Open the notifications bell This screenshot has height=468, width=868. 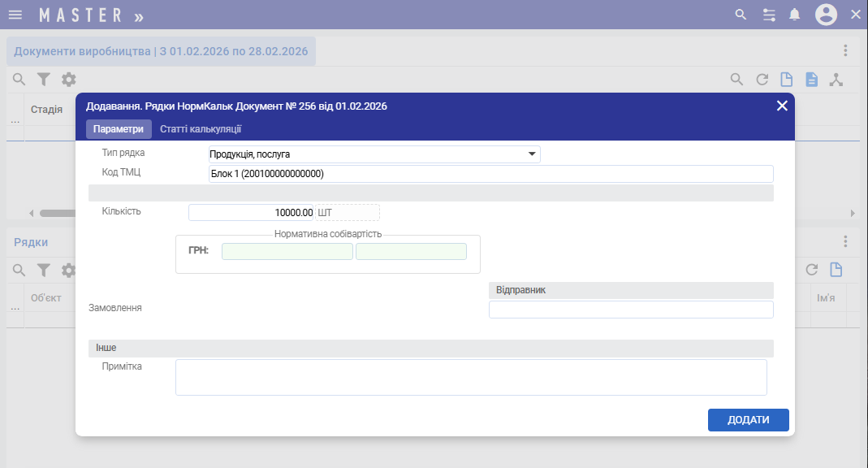pos(795,15)
